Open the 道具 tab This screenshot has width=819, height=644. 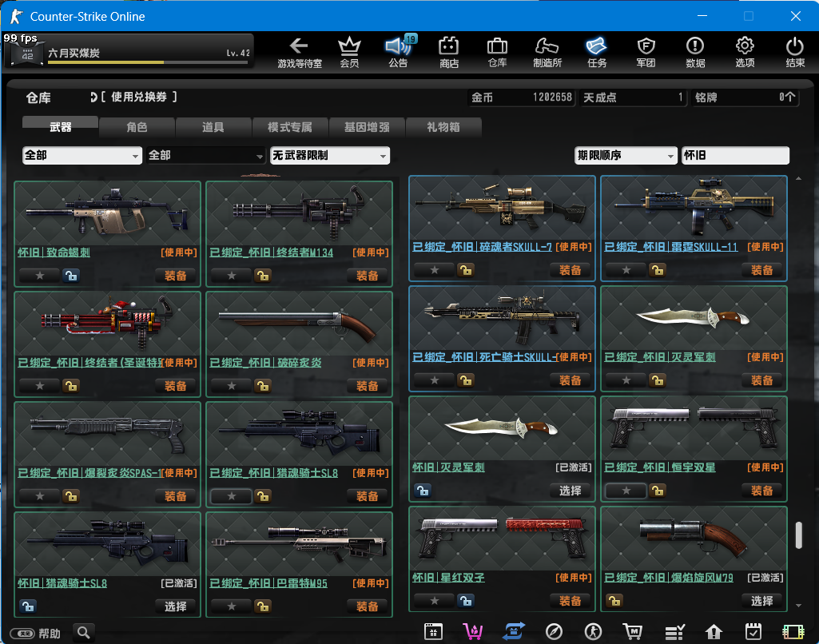coord(213,126)
